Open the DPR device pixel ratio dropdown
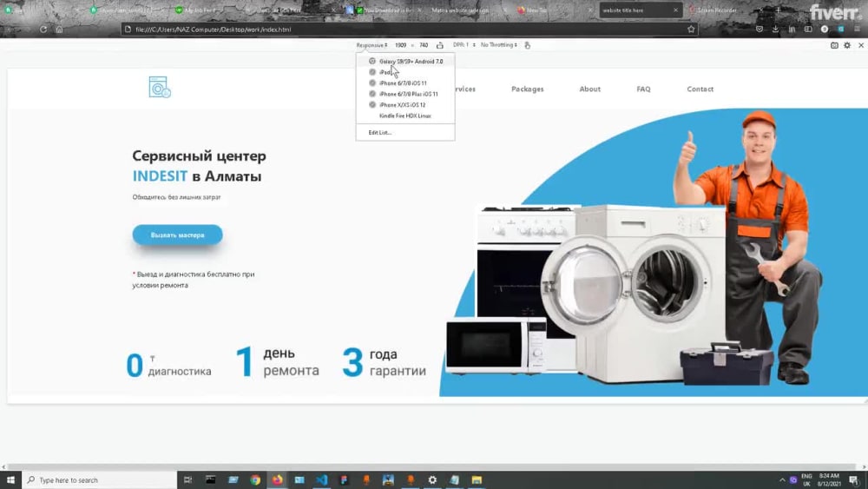 pos(464,45)
